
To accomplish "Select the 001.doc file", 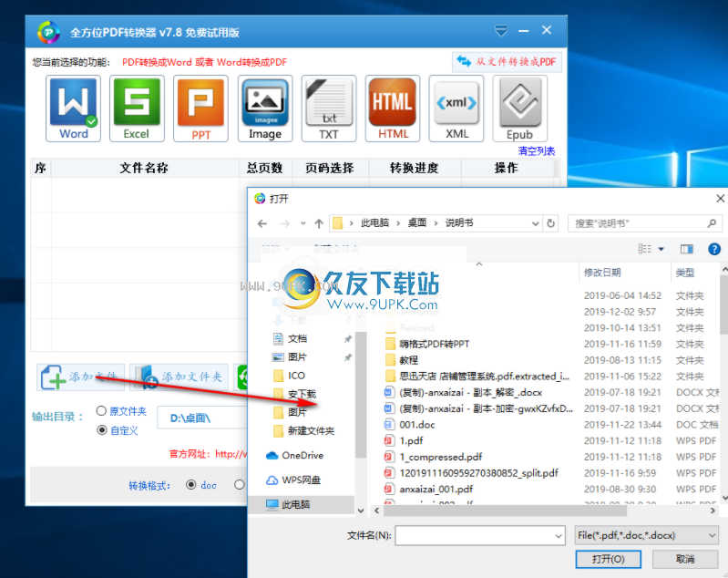I will (x=417, y=425).
